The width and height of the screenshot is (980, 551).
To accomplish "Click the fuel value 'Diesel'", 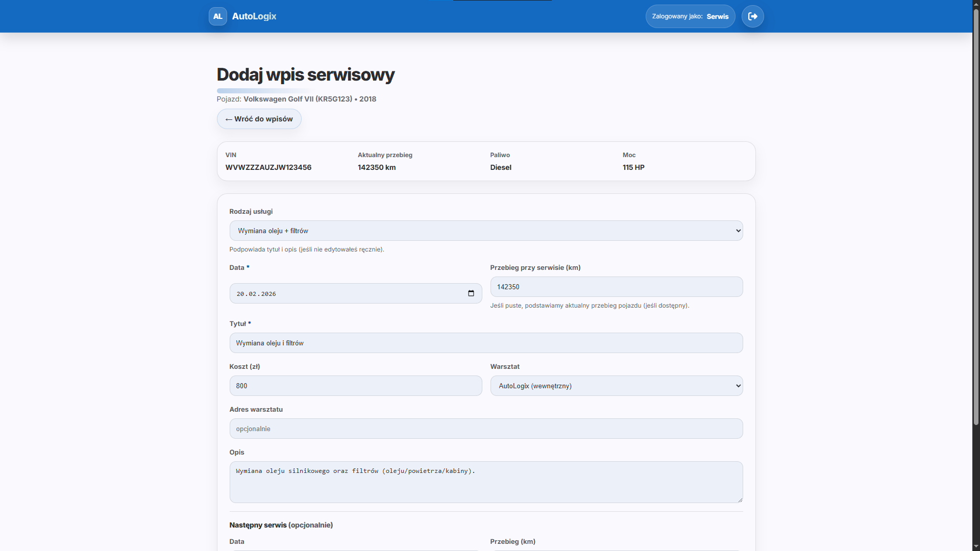I will click(x=501, y=167).
